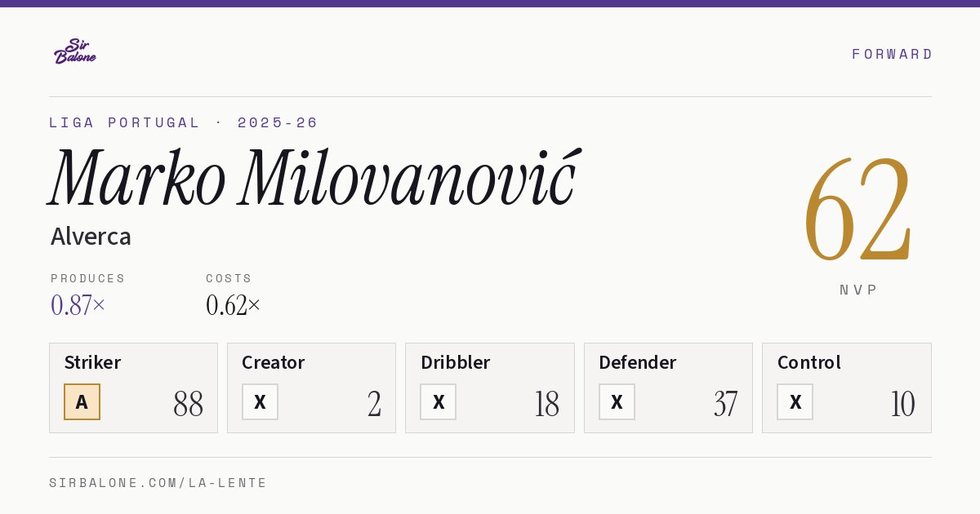Select the Creator grade X badge

coord(260,402)
